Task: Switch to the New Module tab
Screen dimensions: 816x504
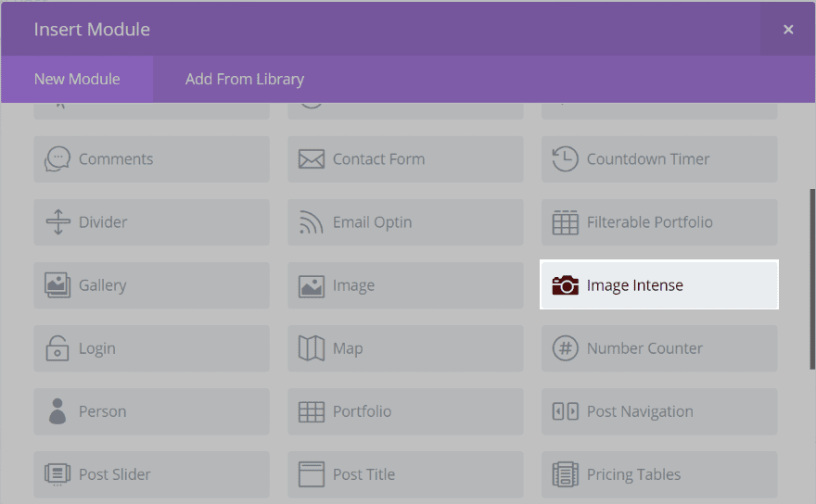Action: pos(77,79)
